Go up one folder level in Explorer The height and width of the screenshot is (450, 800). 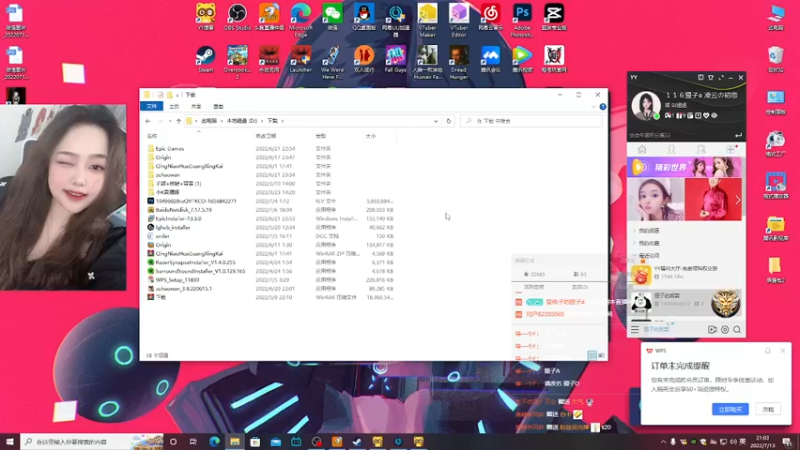(179, 121)
